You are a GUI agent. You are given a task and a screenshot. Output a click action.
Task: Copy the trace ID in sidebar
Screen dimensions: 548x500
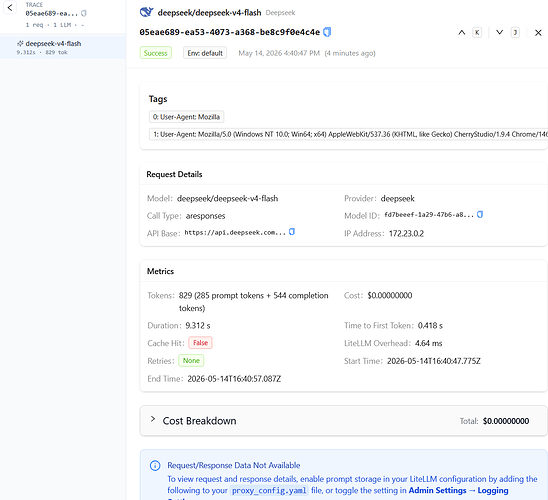[x=84, y=13]
